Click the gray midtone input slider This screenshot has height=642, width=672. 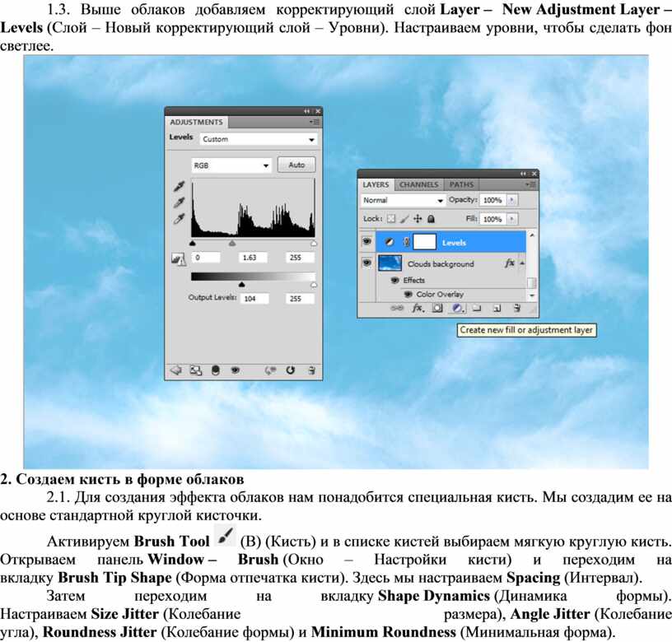232,244
